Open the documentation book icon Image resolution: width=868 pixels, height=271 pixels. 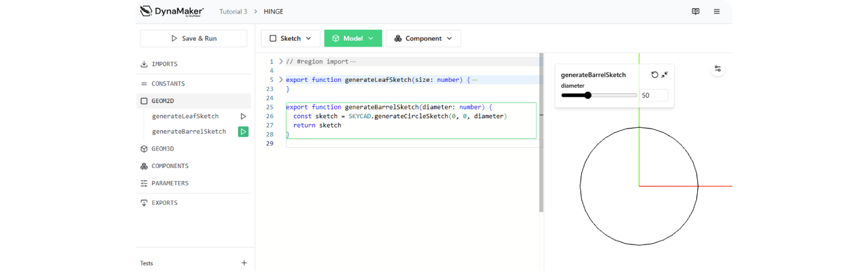pos(695,11)
